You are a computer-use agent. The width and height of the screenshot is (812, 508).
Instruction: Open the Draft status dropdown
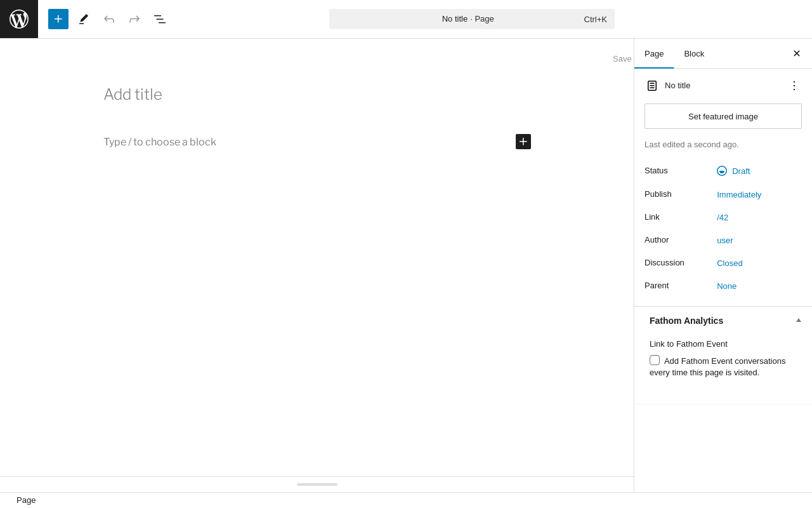[x=733, y=171]
